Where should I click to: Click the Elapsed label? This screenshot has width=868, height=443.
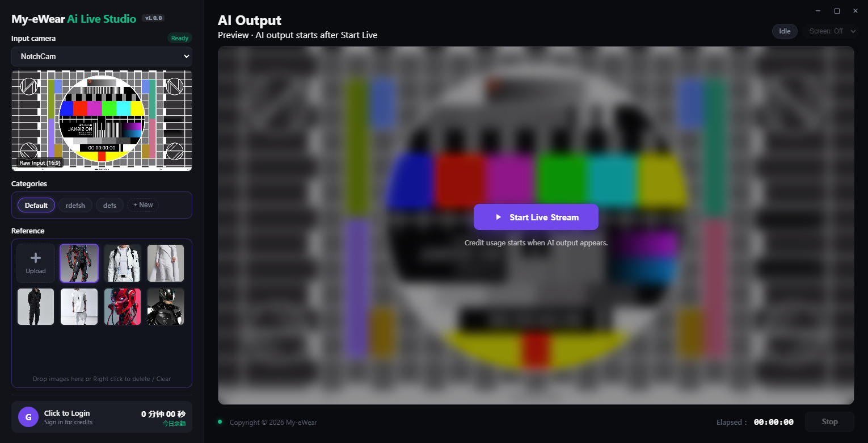pos(732,423)
